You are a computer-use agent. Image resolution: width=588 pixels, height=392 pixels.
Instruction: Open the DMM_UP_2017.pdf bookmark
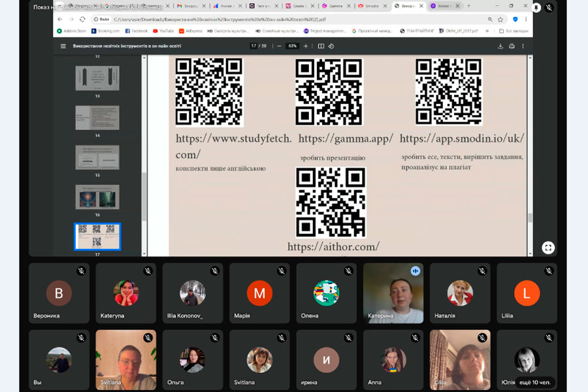pos(459,31)
